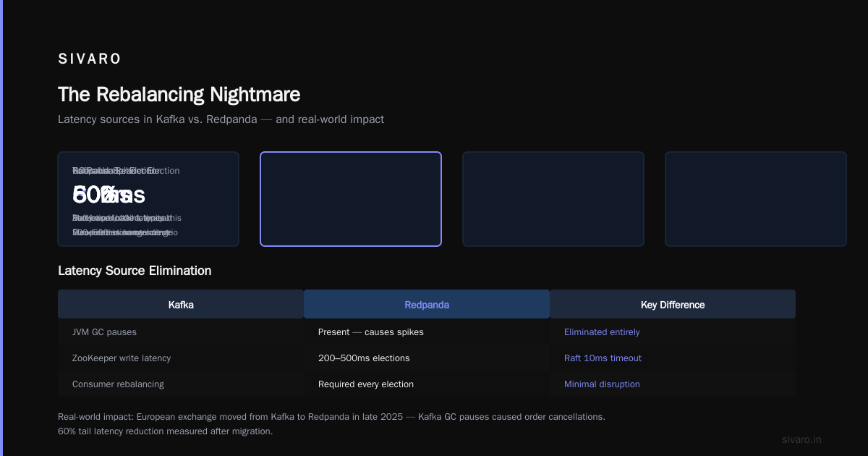Screen dimensions: 868x456
Task: Click the "Key Difference" column header
Action: tap(673, 305)
